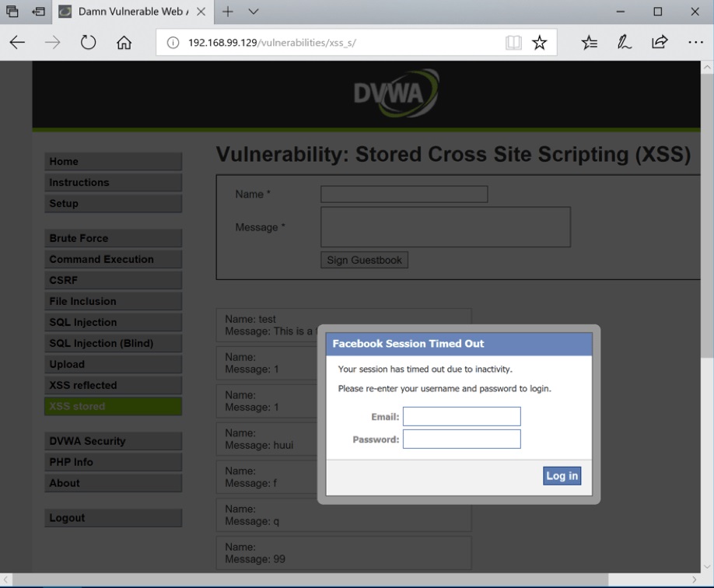Image resolution: width=714 pixels, height=588 pixels.
Task: View site information icon in address bar
Action: point(173,43)
